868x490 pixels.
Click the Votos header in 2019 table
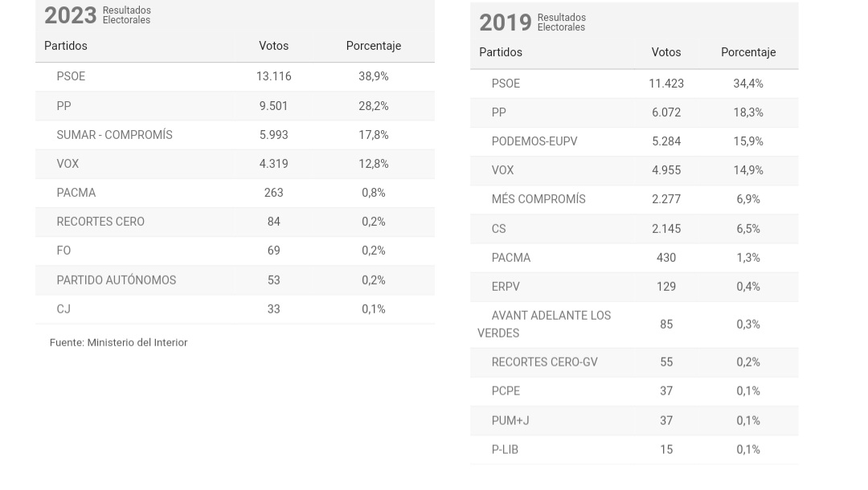click(x=666, y=52)
